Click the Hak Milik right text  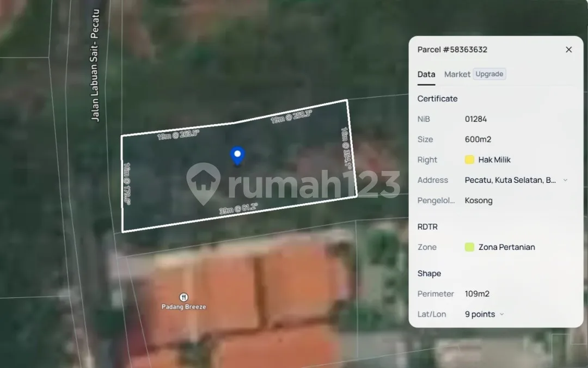[x=494, y=160]
